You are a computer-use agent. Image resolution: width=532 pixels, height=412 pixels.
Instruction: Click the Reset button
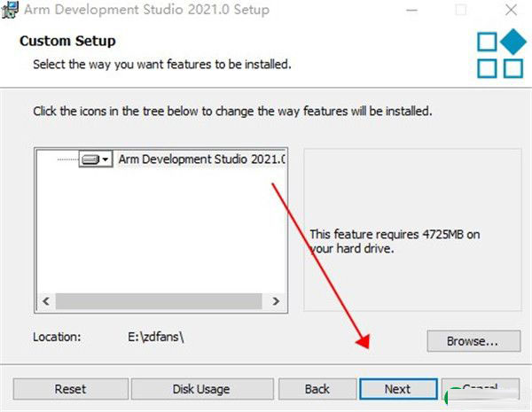click(71, 389)
